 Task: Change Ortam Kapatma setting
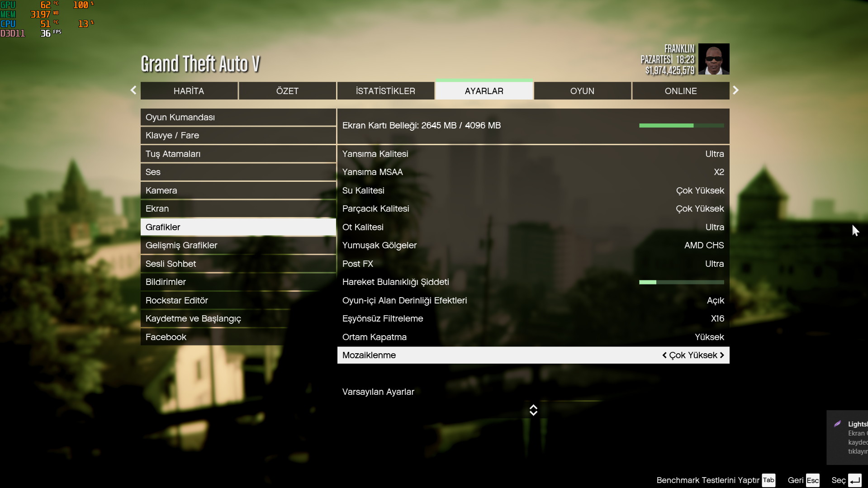coord(533,337)
